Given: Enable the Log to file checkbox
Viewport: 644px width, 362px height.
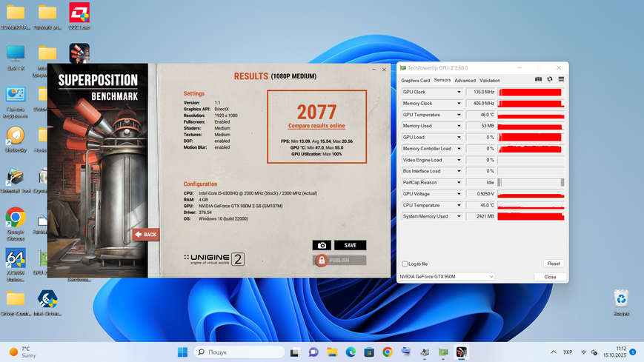Looking at the screenshot, I should (x=405, y=264).
